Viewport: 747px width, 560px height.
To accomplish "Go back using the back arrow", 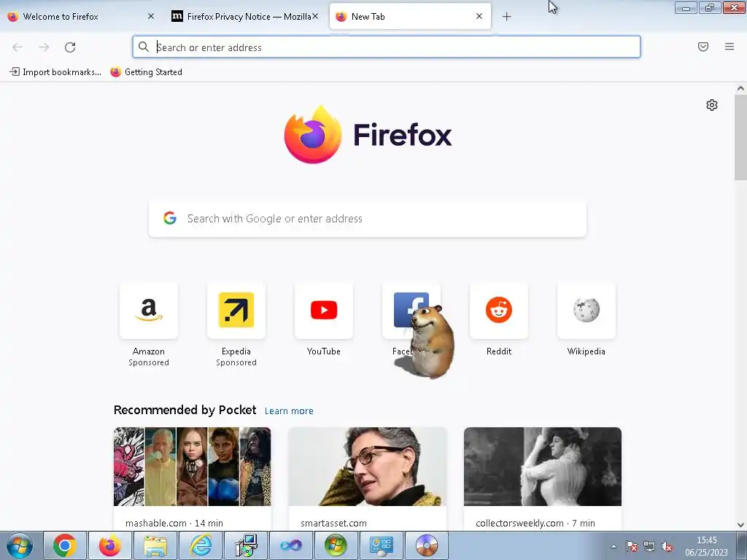I will (18, 47).
